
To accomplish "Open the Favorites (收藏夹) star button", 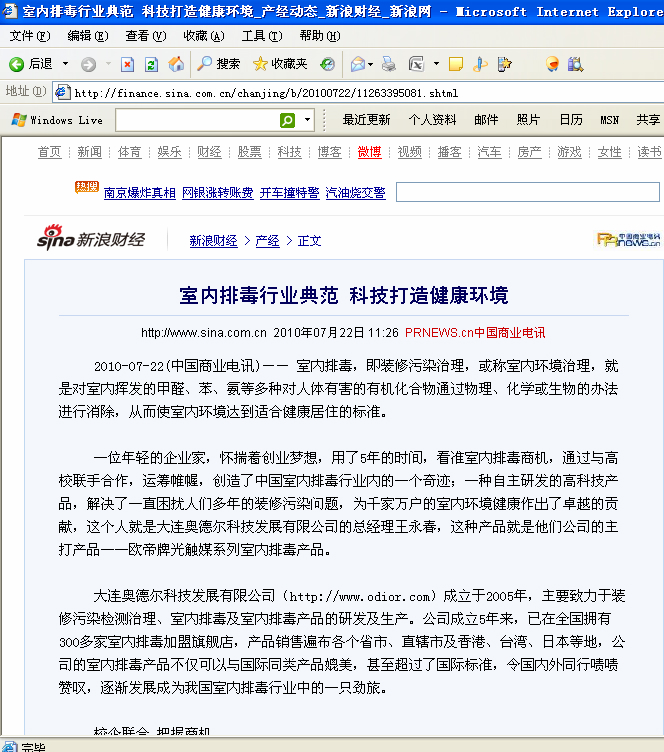I will [x=280, y=64].
